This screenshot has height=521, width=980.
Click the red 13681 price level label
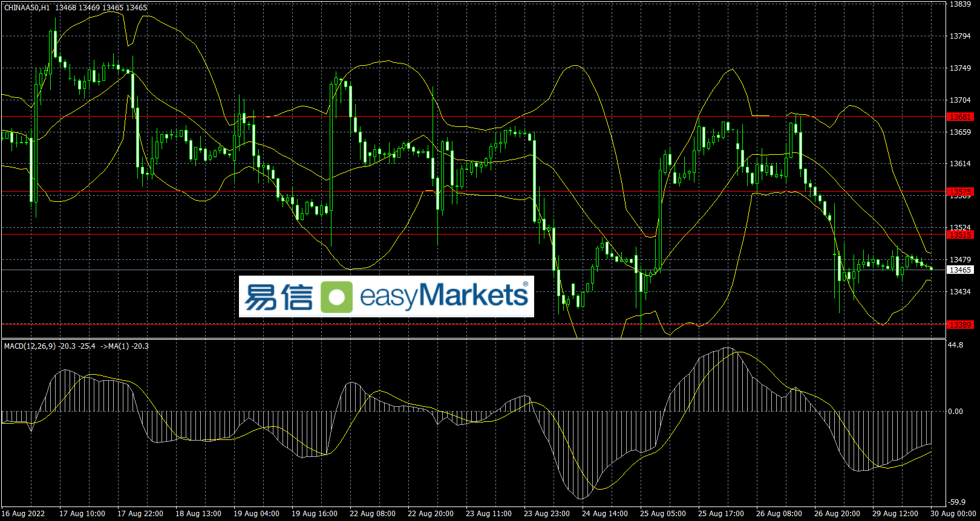[960, 117]
